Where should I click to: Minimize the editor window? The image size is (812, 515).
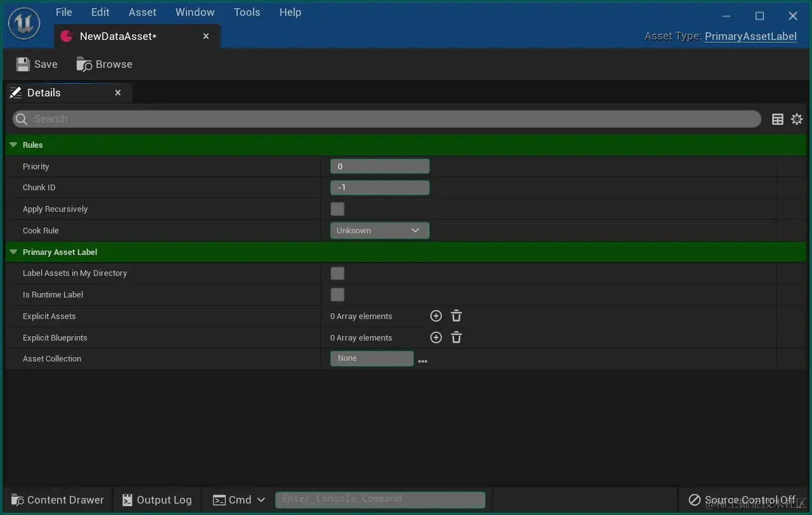[x=726, y=16]
